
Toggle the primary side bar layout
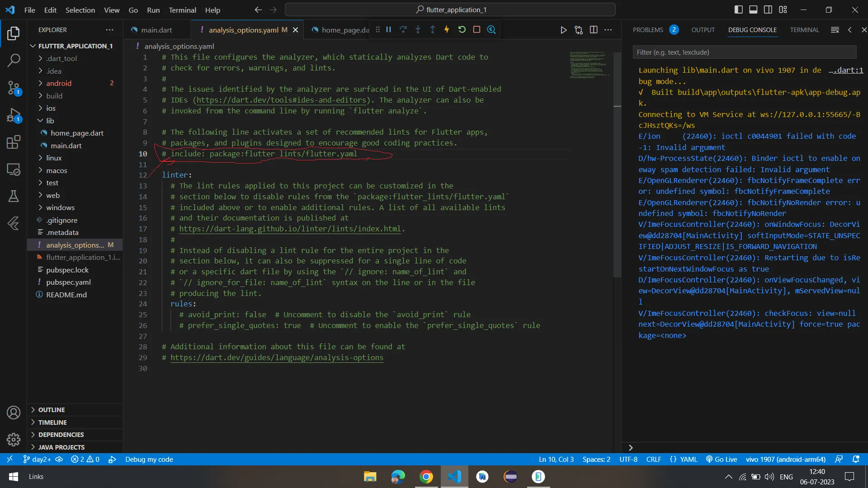click(739, 9)
